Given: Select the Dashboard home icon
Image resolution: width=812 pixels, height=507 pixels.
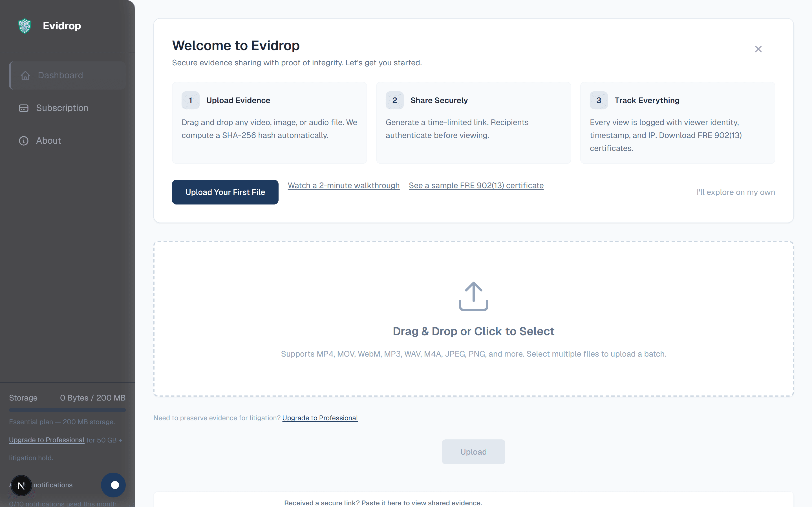Looking at the screenshot, I should 25,75.
